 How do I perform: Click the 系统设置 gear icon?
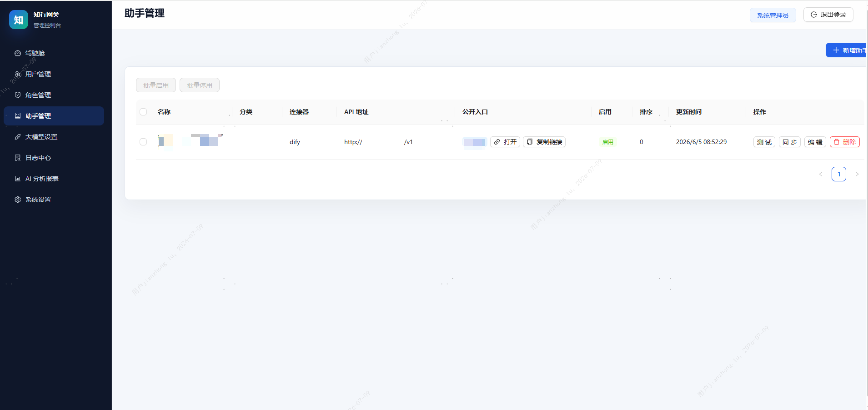(x=18, y=200)
